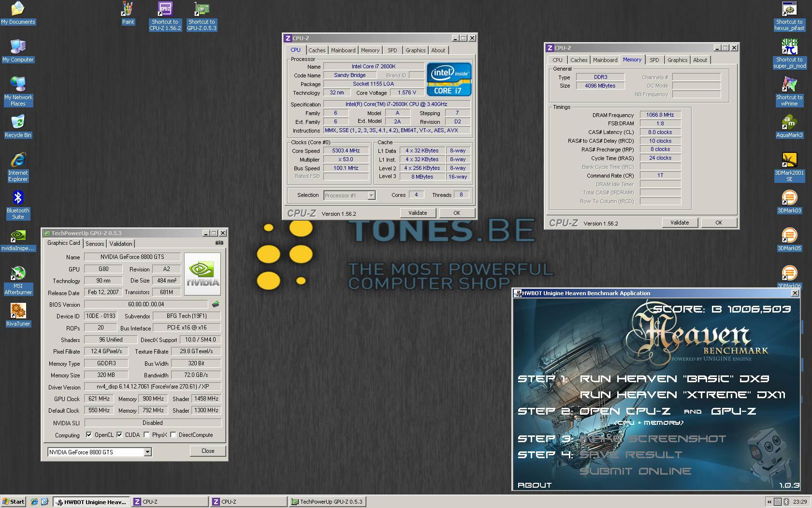Open Memory tab in left CPU-Z window
This screenshot has width=812, height=508.
click(370, 50)
